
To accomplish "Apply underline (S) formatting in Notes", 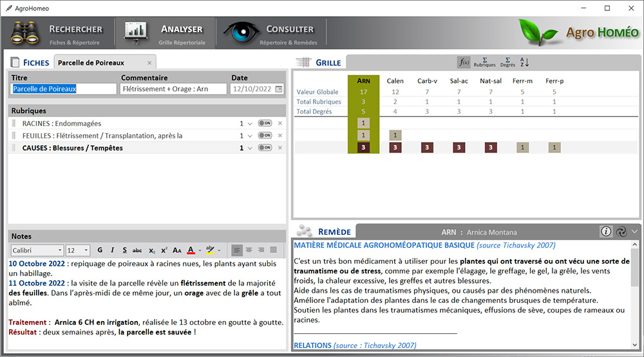I will tap(124, 250).
